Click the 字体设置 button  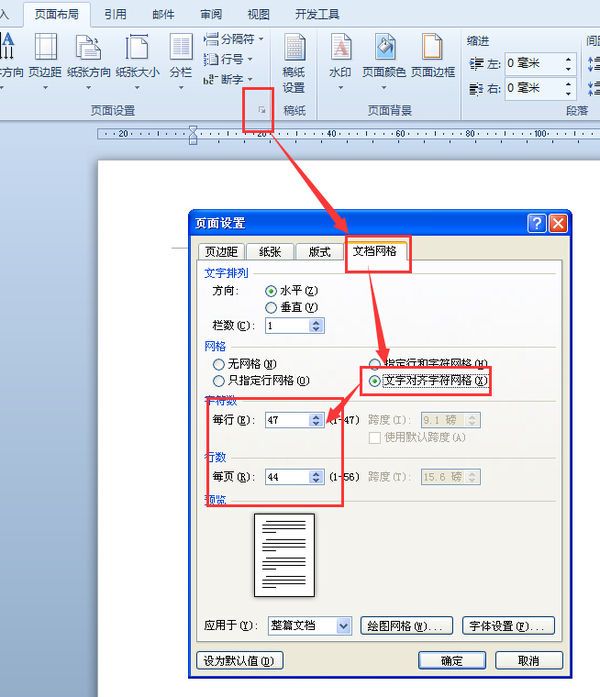click(508, 626)
